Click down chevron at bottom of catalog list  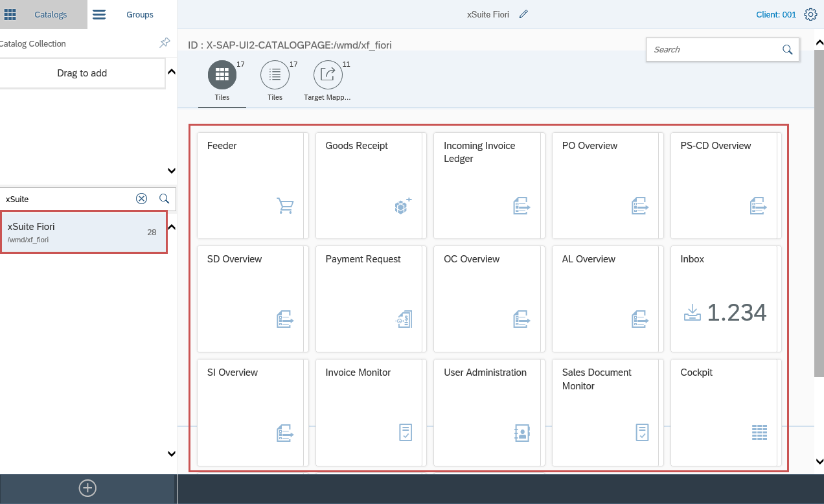click(x=172, y=454)
